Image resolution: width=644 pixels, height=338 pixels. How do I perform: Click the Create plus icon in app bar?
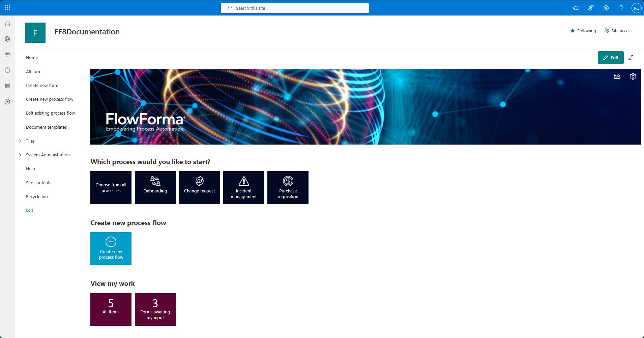[7, 102]
